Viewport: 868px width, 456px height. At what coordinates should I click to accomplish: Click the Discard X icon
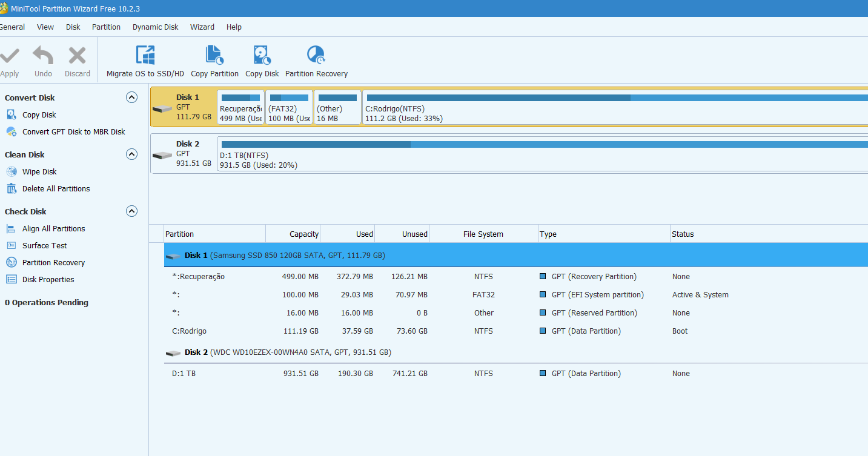pos(78,56)
